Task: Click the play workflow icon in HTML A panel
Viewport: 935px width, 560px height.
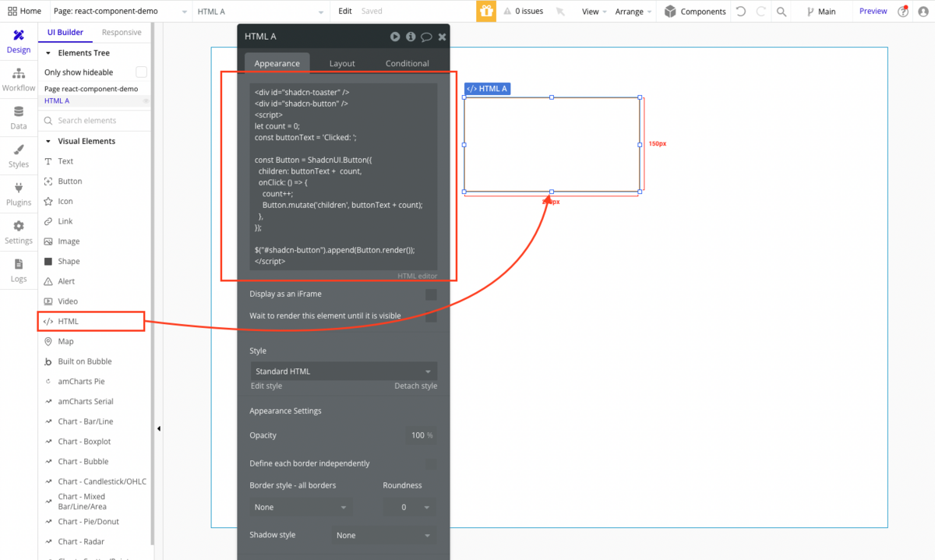Action: [395, 37]
